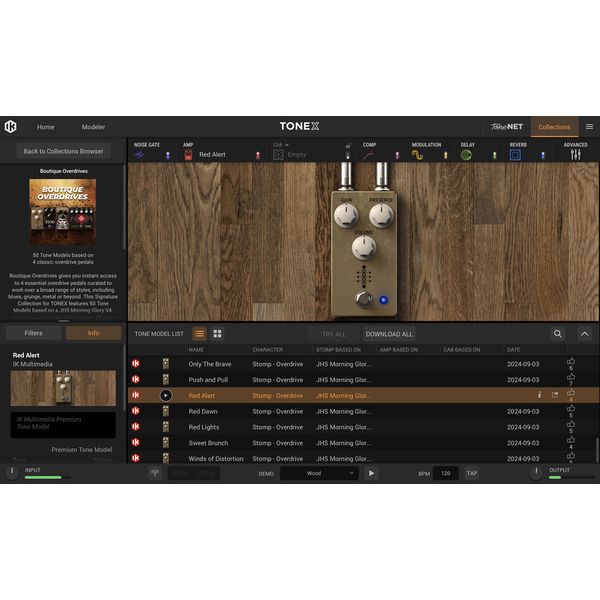
Task: Like the Red Dawn tone model
Action: pyautogui.click(x=571, y=409)
